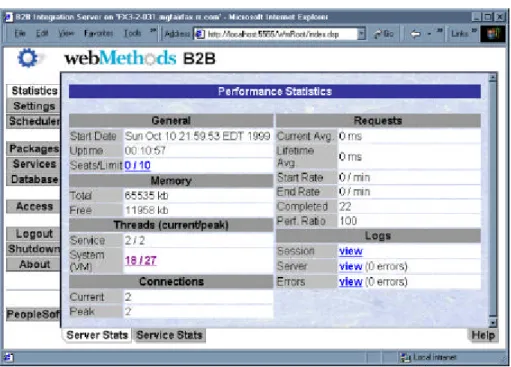Click the Total memory value 65535 kb
This screenshot has height=367, width=511.
click(x=146, y=195)
